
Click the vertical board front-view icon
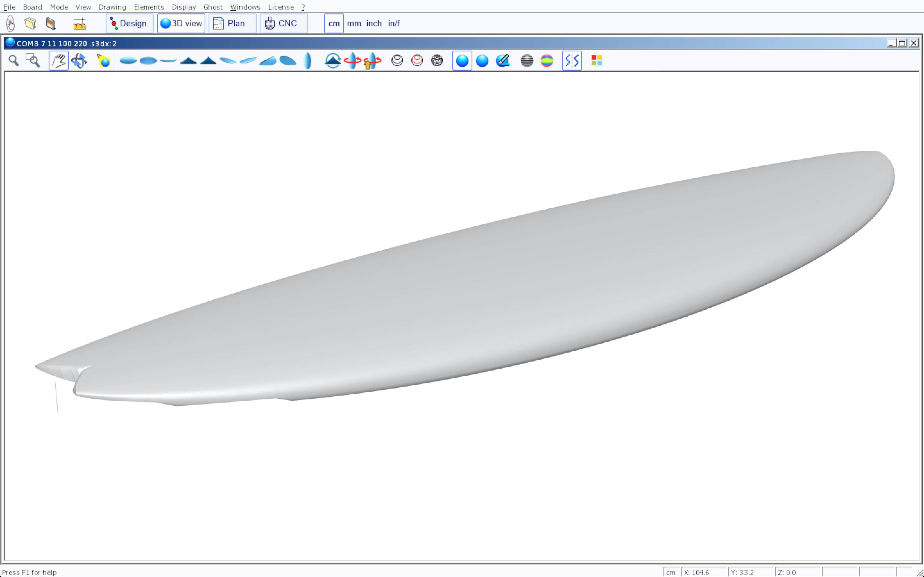point(308,61)
